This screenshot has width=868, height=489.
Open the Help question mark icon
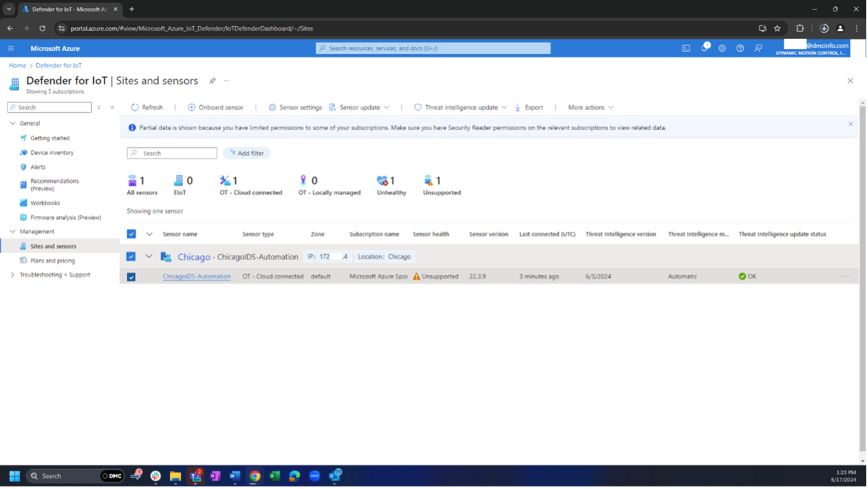[x=740, y=49]
